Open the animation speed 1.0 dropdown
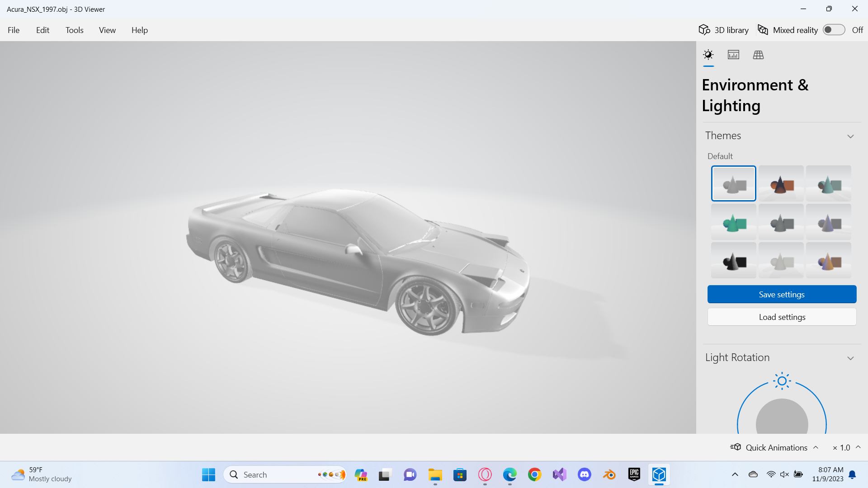The height and width of the screenshot is (488, 868). (x=858, y=447)
